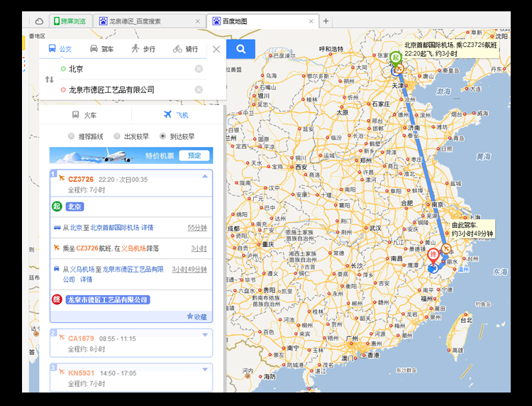
Task: Open 详情 for 北京 to airport leg
Action: pyautogui.click(x=148, y=227)
